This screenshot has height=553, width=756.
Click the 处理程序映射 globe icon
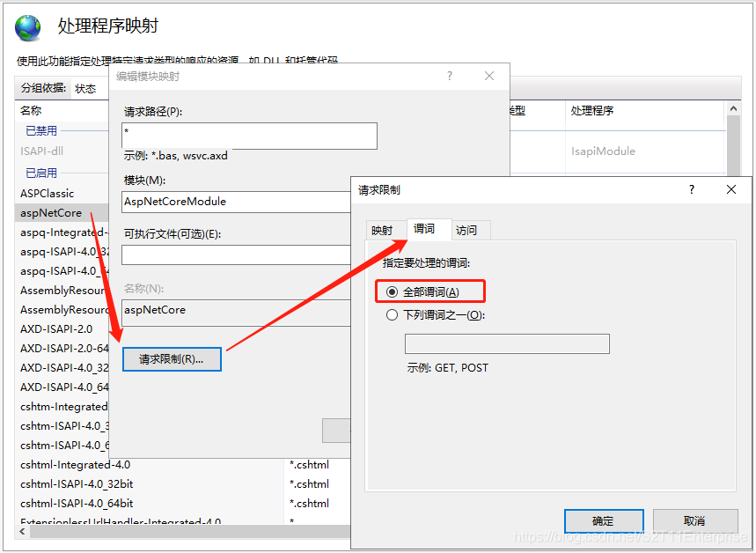(x=27, y=27)
